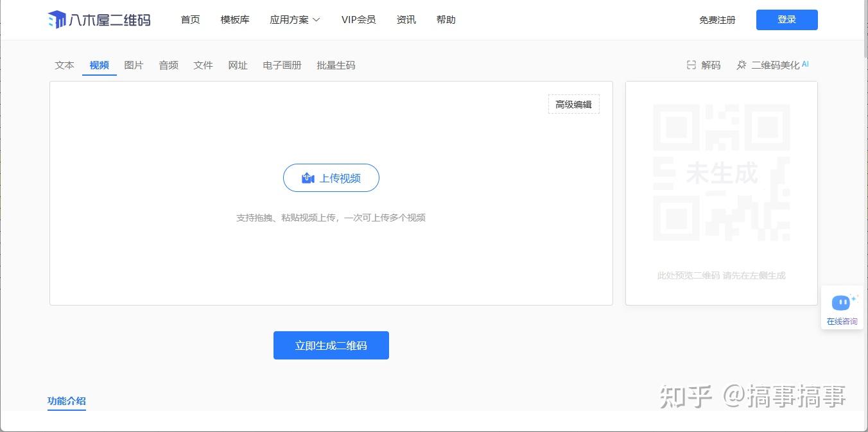Click the 在线咨询 label

pos(842,321)
